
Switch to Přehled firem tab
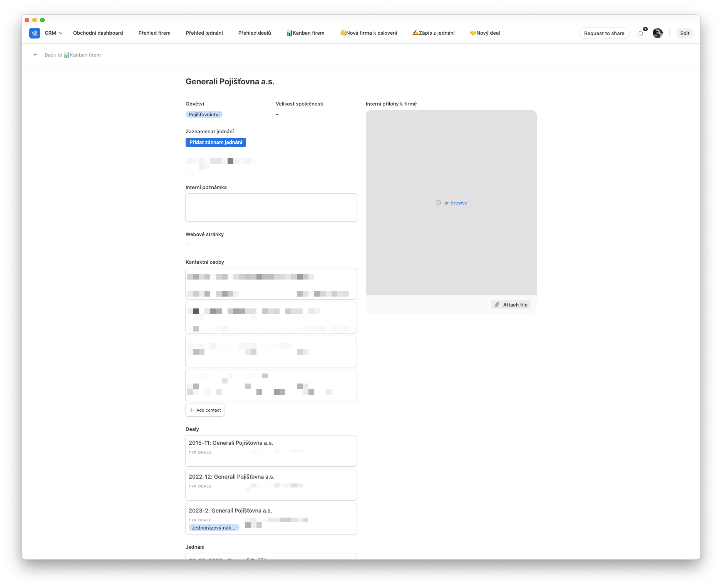tap(154, 33)
